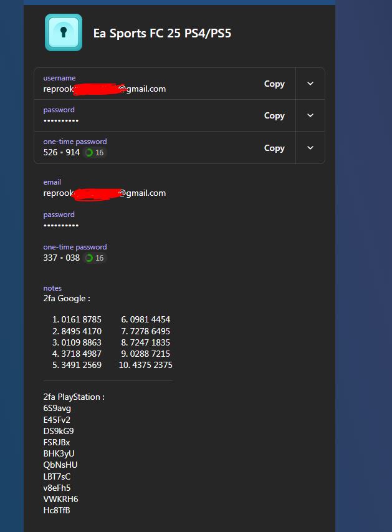
Task: Copy the username field value
Action: click(x=274, y=84)
